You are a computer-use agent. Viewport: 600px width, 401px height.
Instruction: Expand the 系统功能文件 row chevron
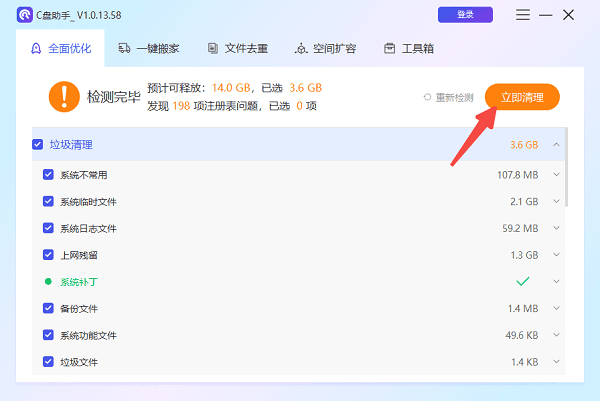point(556,335)
